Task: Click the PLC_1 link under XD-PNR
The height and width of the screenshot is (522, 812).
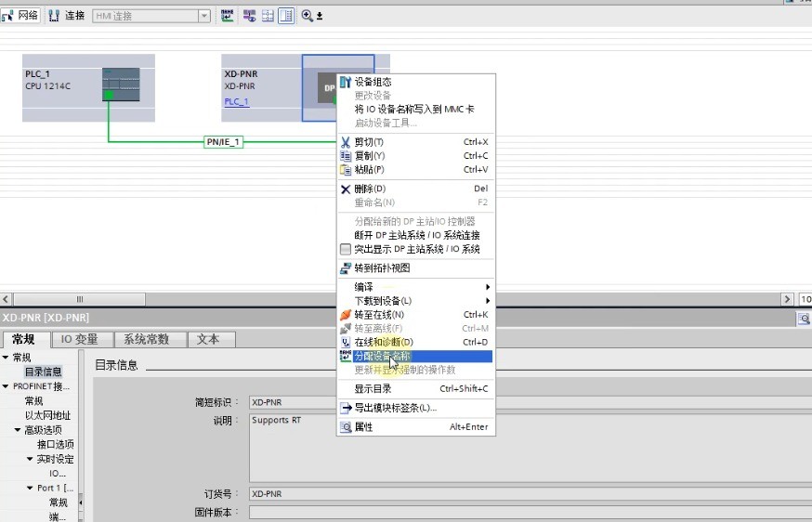Action: 237,101
